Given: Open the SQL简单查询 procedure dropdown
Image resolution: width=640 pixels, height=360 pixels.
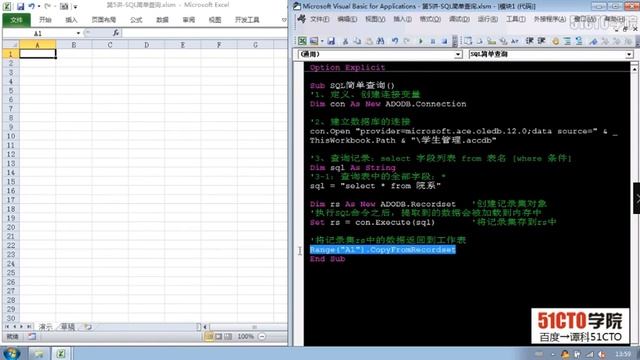Looking at the screenshot, I should [629, 54].
